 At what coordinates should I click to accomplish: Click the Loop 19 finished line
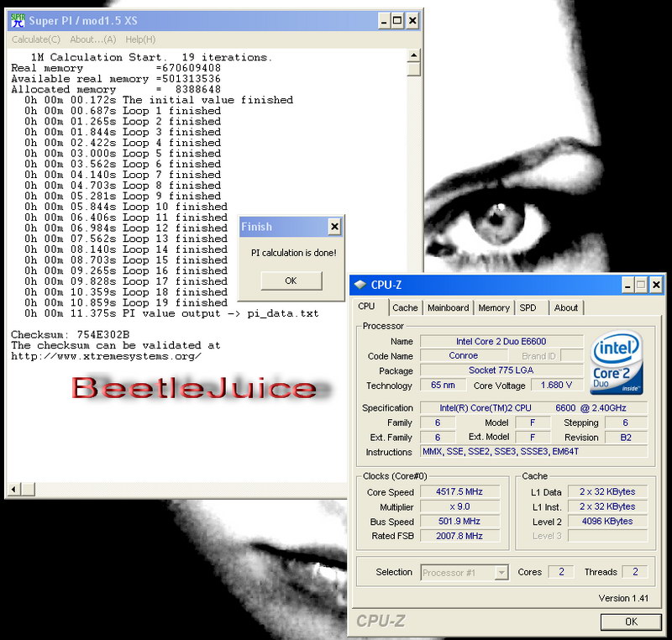point(126,302)
